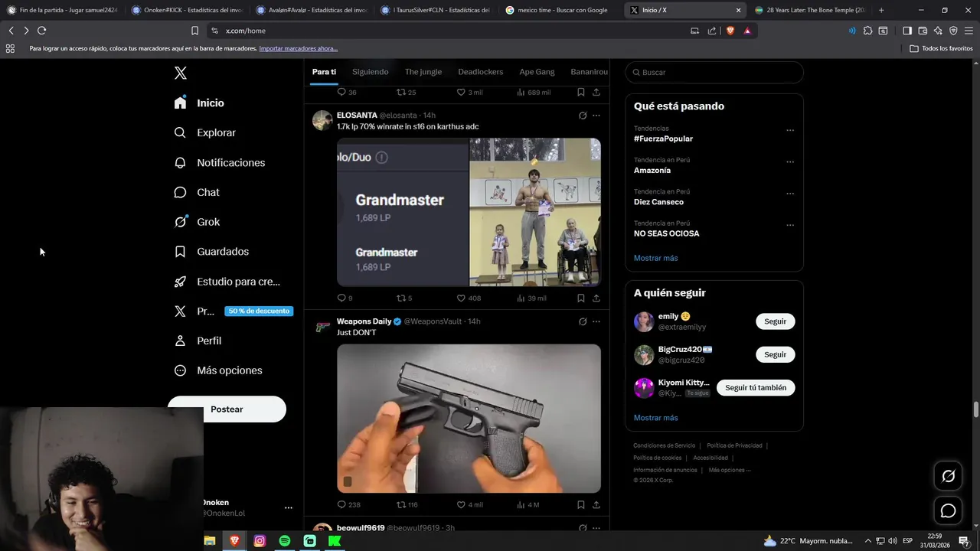The width and height of the screenshot is (980, 551).
Task: Open Guardados bookmarks in sidebar
Action: tap(211, 251)
